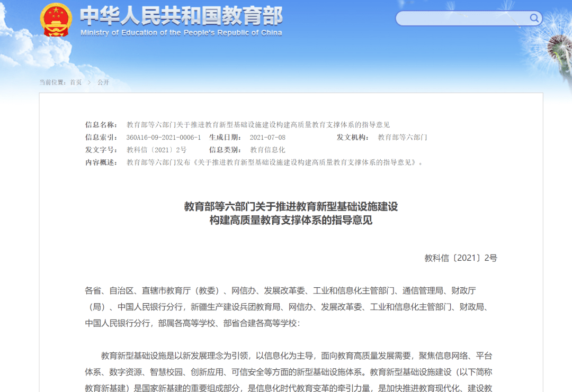Click the 信息名称 document title value

click(258, 125)
